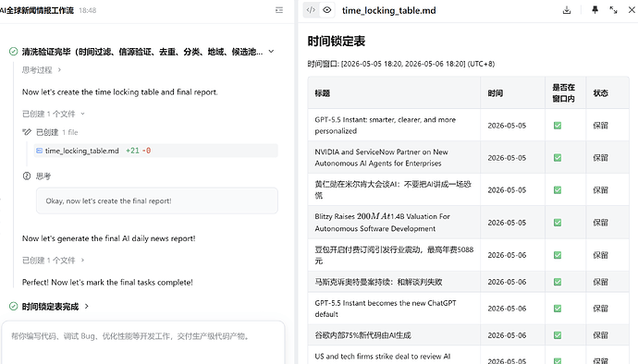Screen dimensions: 638x364
Task: Open time_locking_table.md file chip
Action: pyautogui.click(x=156, y=151)
